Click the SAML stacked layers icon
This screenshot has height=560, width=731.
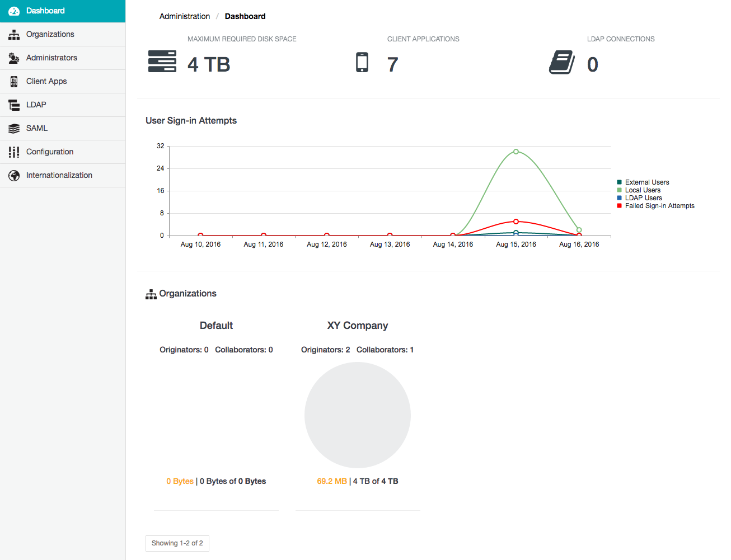coord(14,129)
